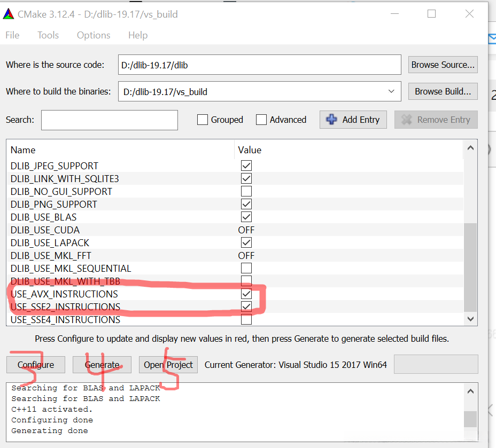The image size is (496, 448).
Task: Click the Add Entry button
Action: [x=353, y=120]
